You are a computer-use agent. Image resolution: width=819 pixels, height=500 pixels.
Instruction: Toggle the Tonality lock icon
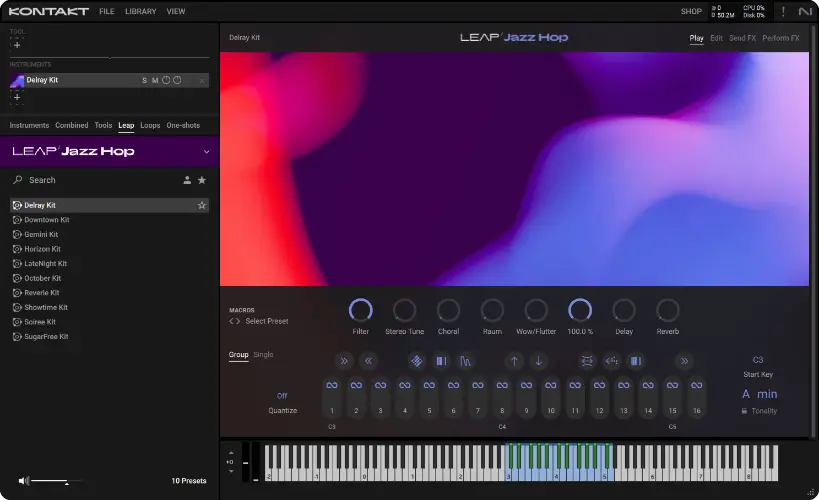click(x=744, y=411)
